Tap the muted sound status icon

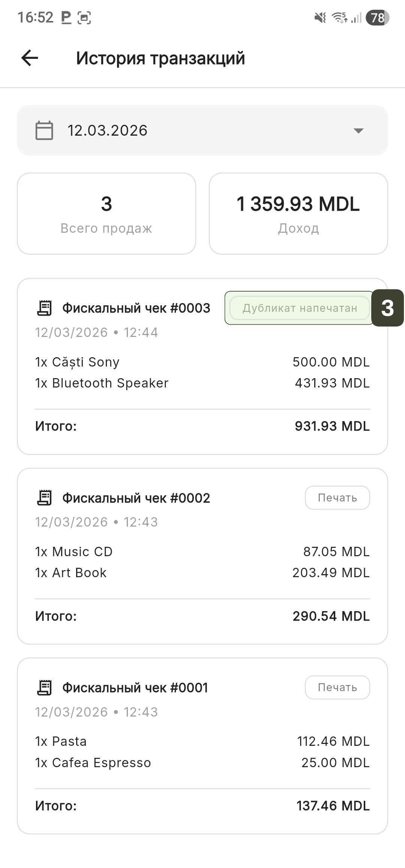pyautogui.click(x=320, y=17)
